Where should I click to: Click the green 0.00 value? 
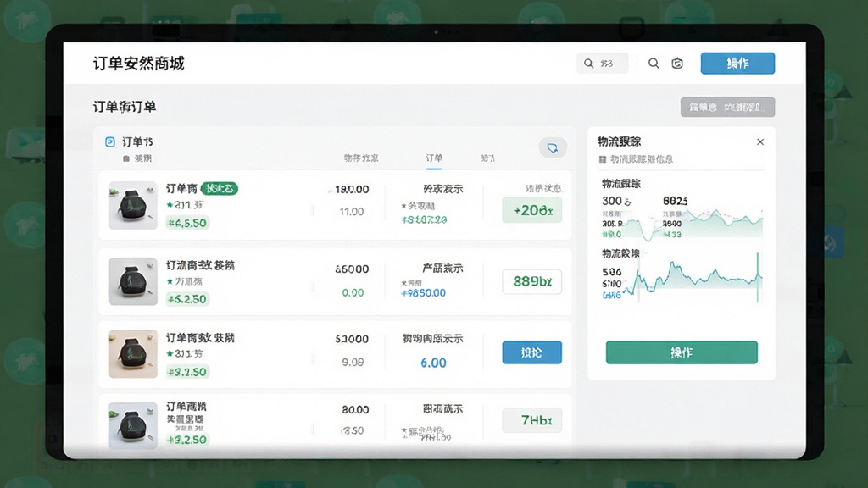[353, 292]
